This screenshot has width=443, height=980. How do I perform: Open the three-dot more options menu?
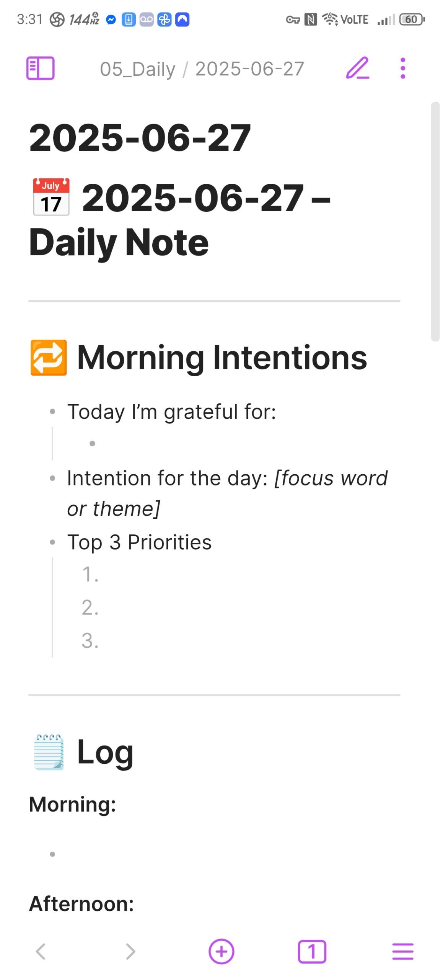pos(402,69)
